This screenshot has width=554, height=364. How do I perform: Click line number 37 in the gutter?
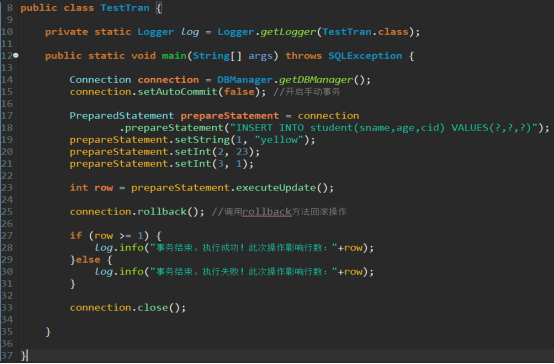pos(7,356)
